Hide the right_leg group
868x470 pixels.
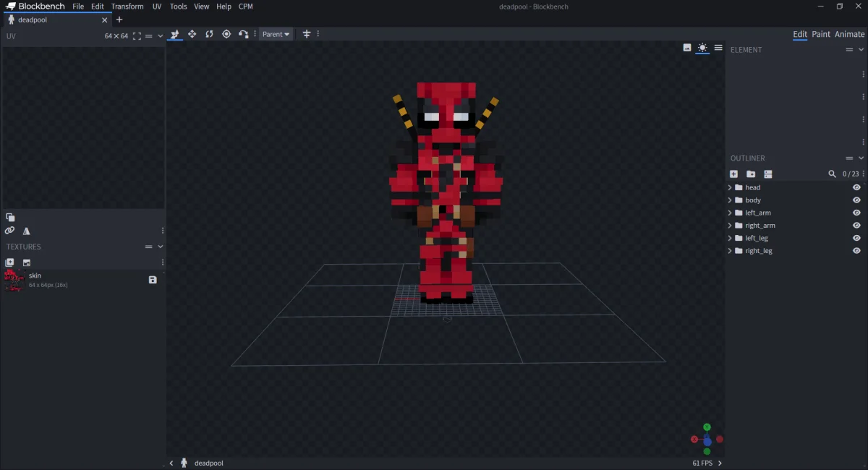(x=856, y=251)
